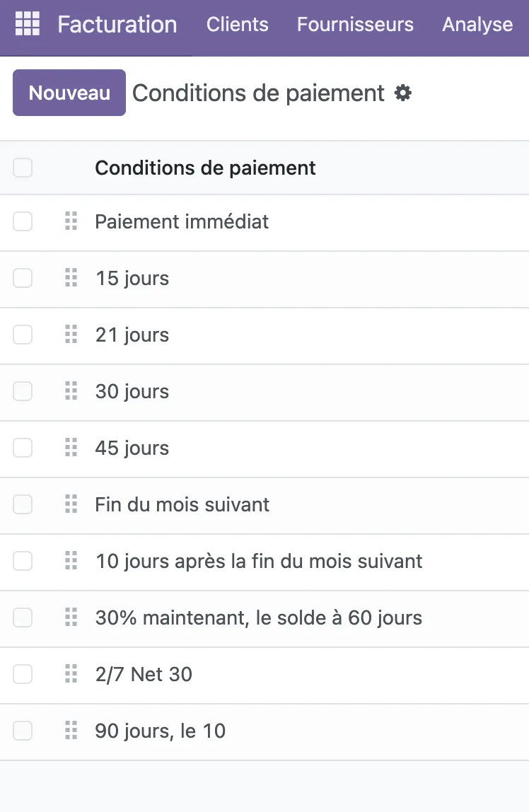Click the drag handle of Fin du mois suivant

71,504
